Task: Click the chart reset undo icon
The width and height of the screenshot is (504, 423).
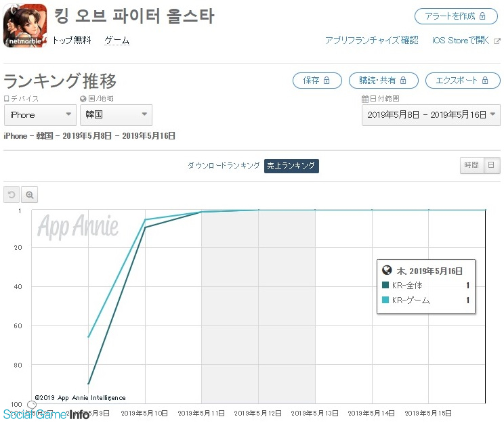Action: [12, 195]
